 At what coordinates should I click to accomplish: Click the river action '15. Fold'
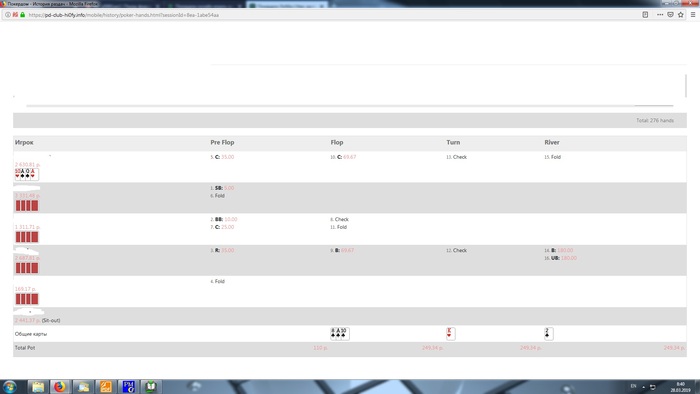[x=552, y=157]
